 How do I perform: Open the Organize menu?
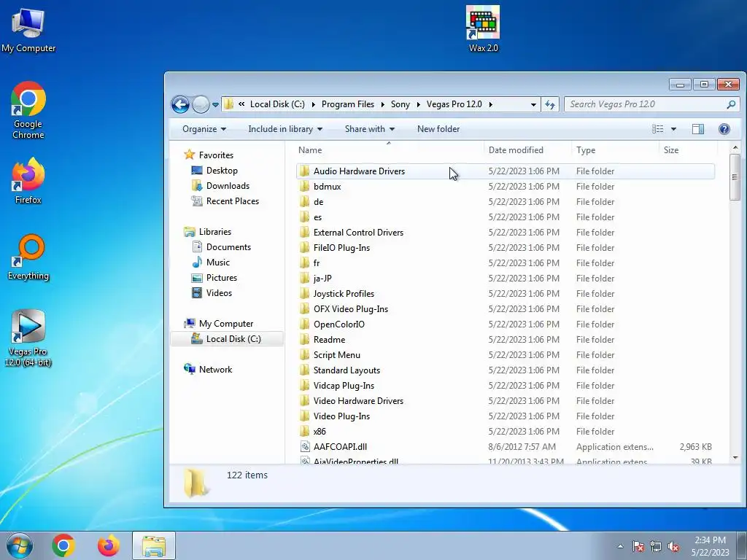click(x=204, y=129)
